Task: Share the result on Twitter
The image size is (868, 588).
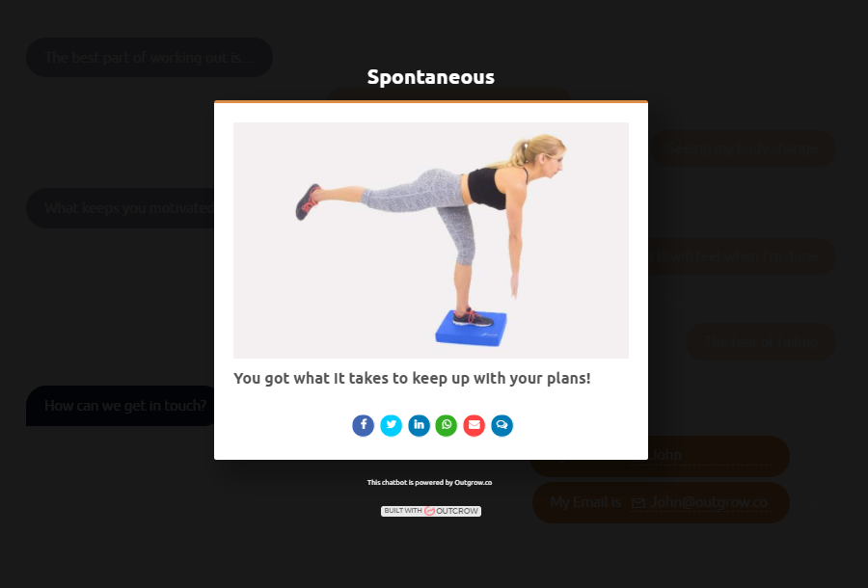Action: (391, 425)
